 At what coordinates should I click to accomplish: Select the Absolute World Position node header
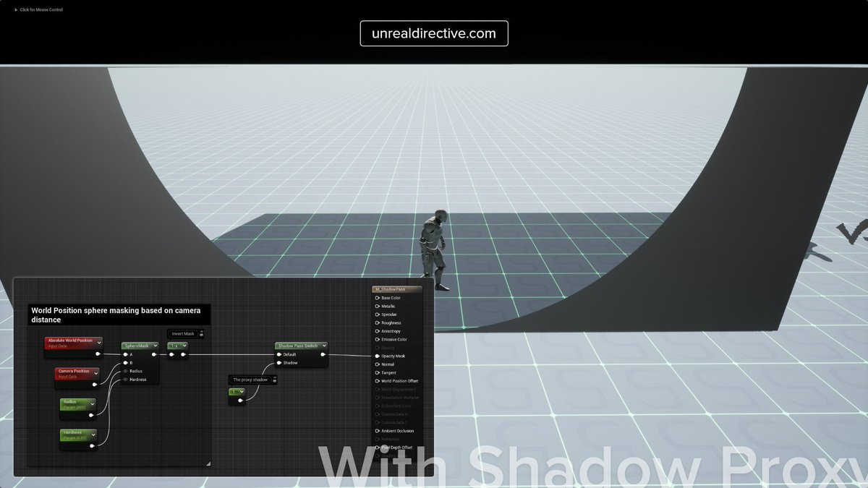pos(74,343)
